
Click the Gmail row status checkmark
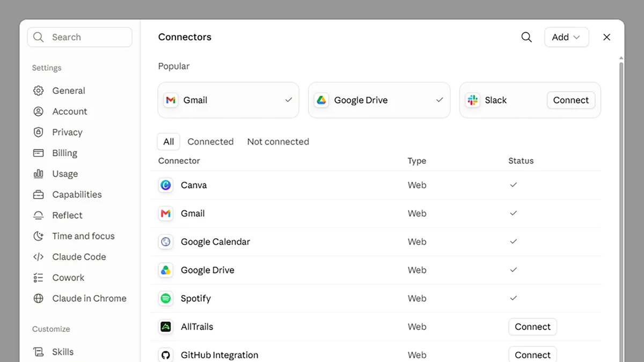pyautogui.click(x=514, y=213)
